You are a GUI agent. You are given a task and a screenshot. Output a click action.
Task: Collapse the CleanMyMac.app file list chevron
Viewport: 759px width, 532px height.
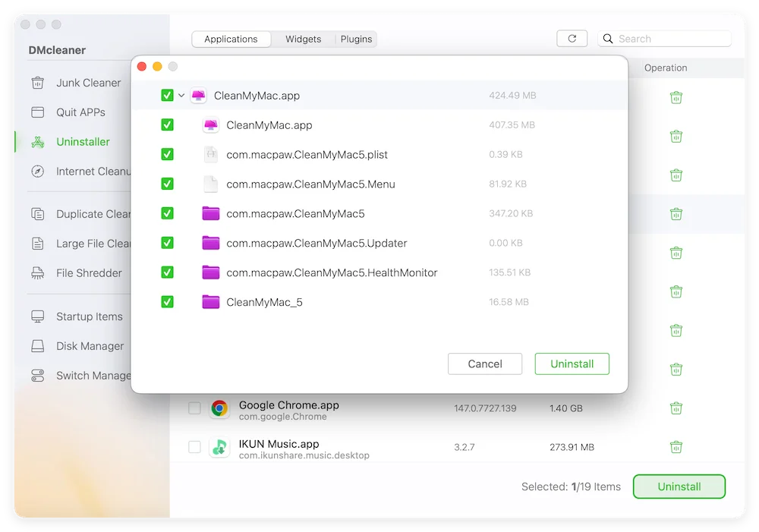click(x=181, y=96)
